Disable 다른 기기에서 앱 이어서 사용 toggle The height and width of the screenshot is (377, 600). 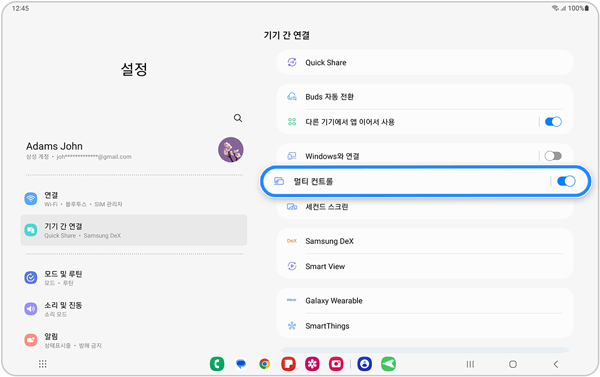coord(553,122)
